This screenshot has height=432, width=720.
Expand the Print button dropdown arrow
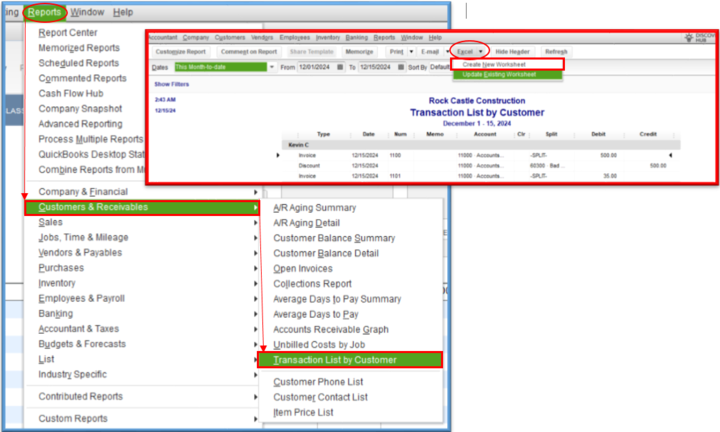411,52
